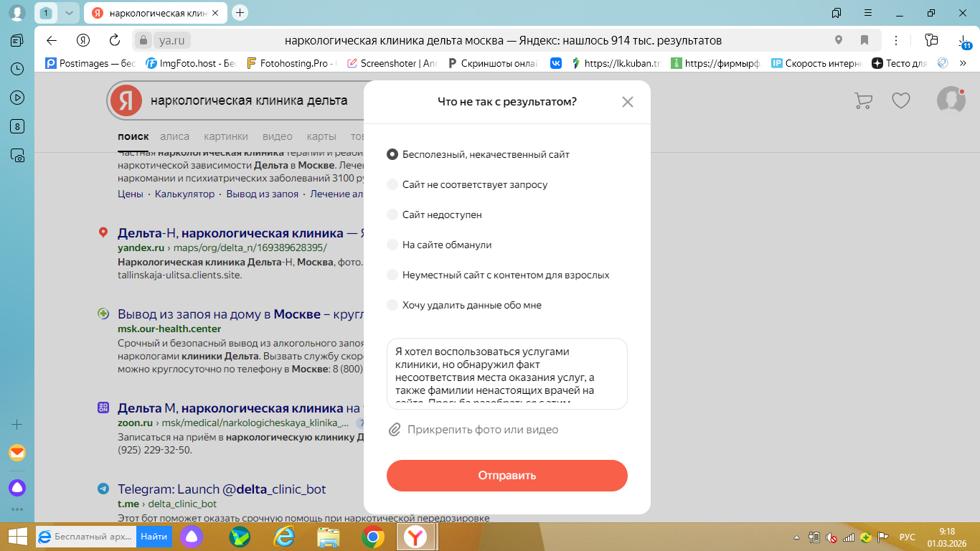Screen dimensions: 980x551
Task: Click the sidebar icon labeled 8
Action: 17,126
